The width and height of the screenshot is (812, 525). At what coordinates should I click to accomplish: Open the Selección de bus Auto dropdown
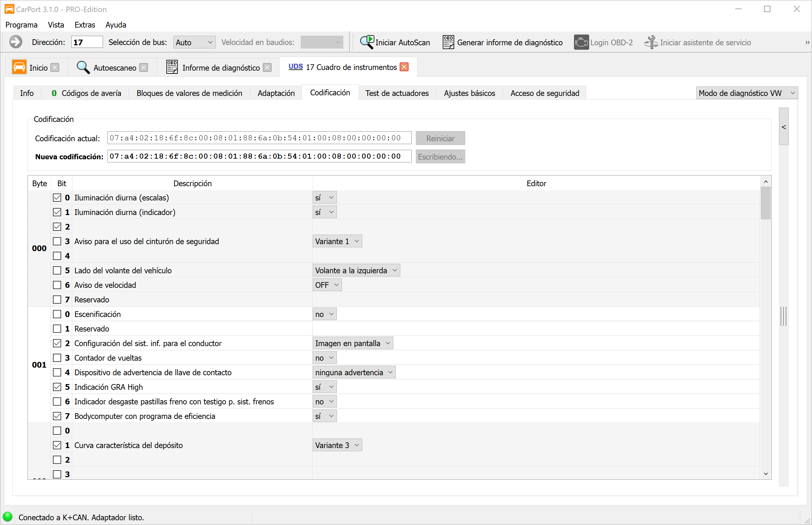194,42
